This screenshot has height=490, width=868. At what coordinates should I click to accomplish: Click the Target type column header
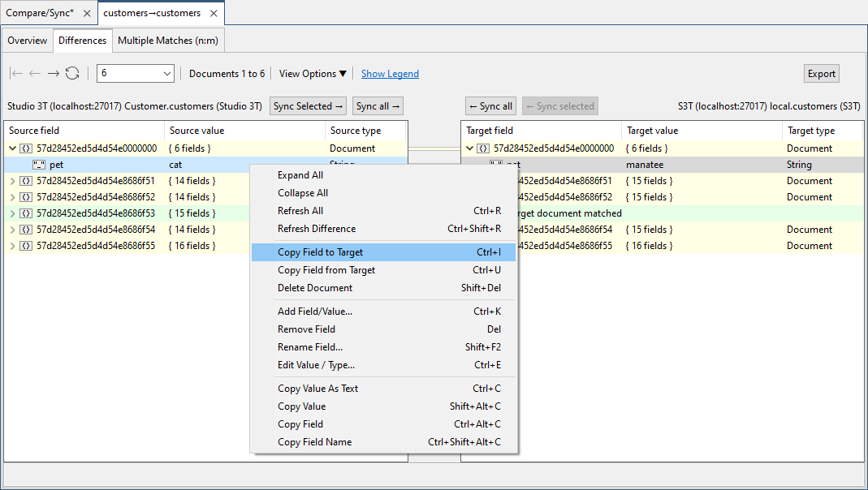pyautogui.click(x=823, y=131)
